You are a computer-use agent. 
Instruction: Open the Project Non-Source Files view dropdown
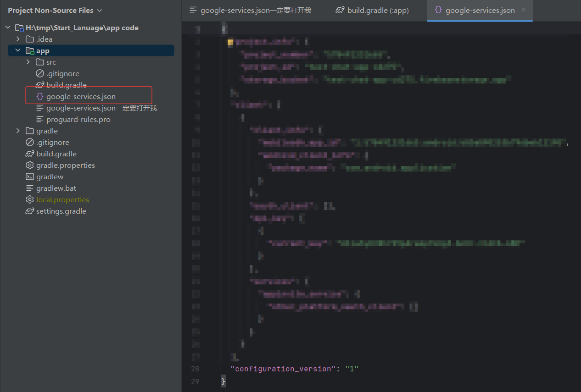(55, 10)
